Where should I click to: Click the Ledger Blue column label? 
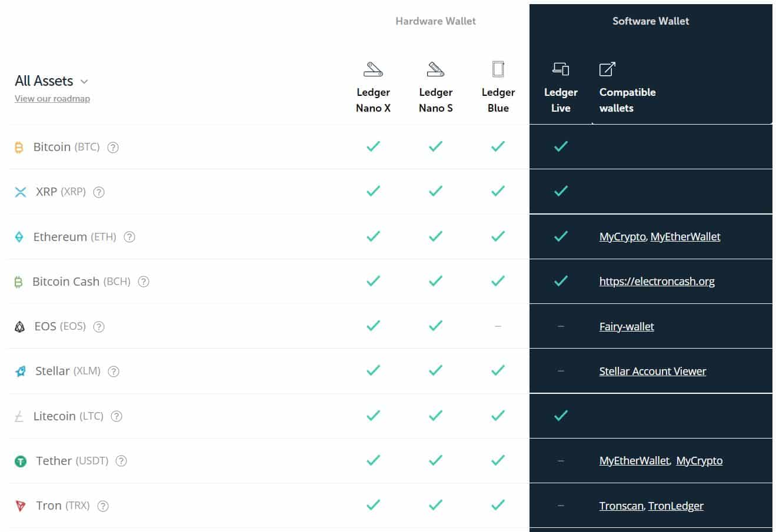(x=498, y=100)
